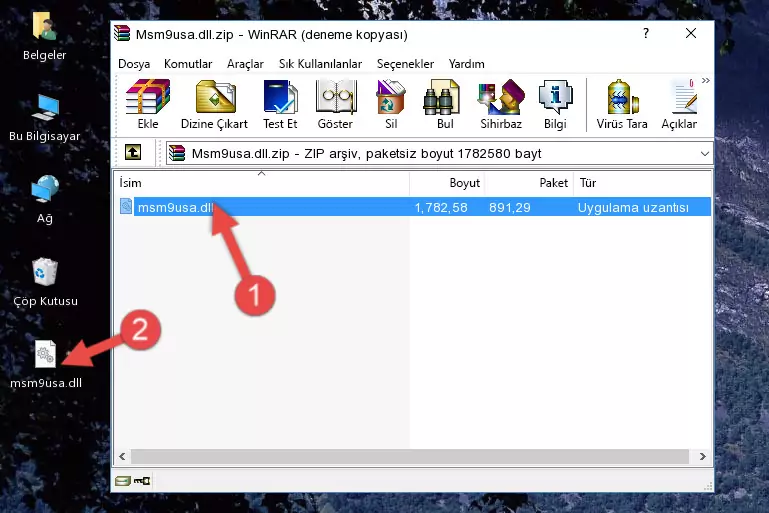This screenshot has height=513, width=769.
Task: Select the Çöp Kutusu recycle bin icon
Action: [x=45, y=282]
